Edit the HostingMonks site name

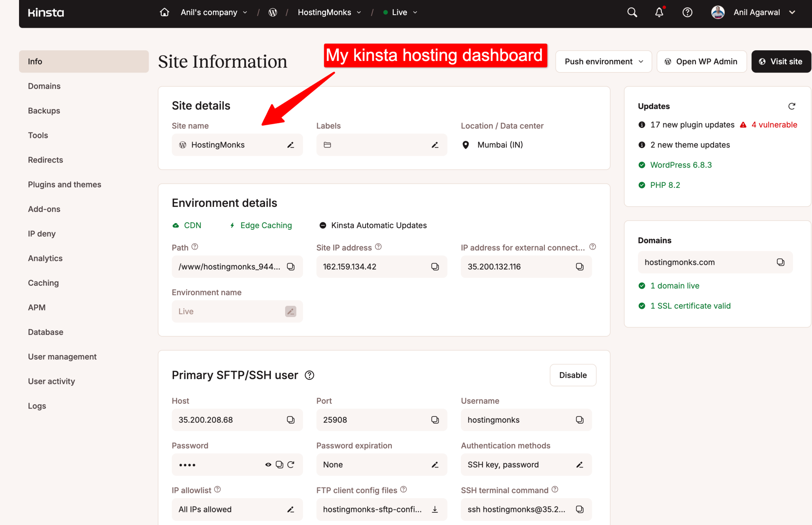pos(290,145)
